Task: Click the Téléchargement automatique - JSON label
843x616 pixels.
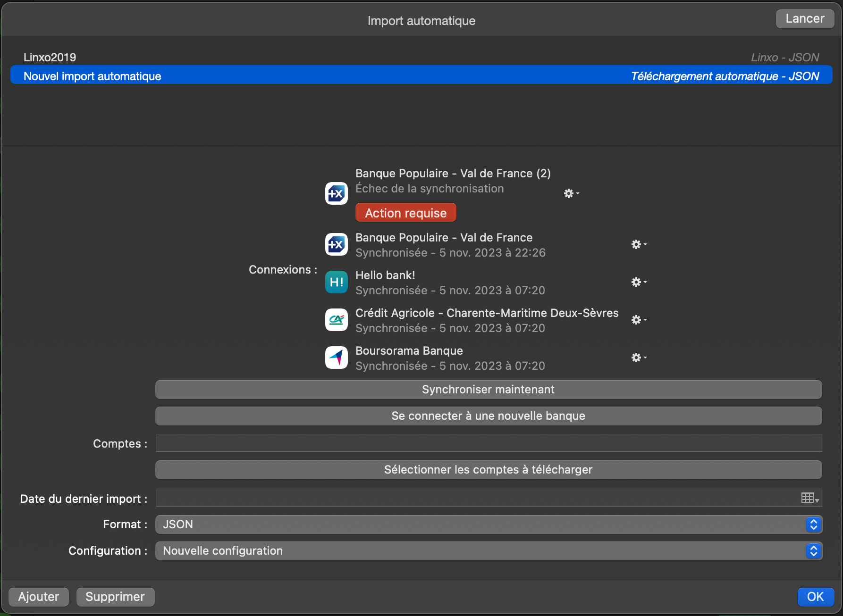Action: click(725, 76)
